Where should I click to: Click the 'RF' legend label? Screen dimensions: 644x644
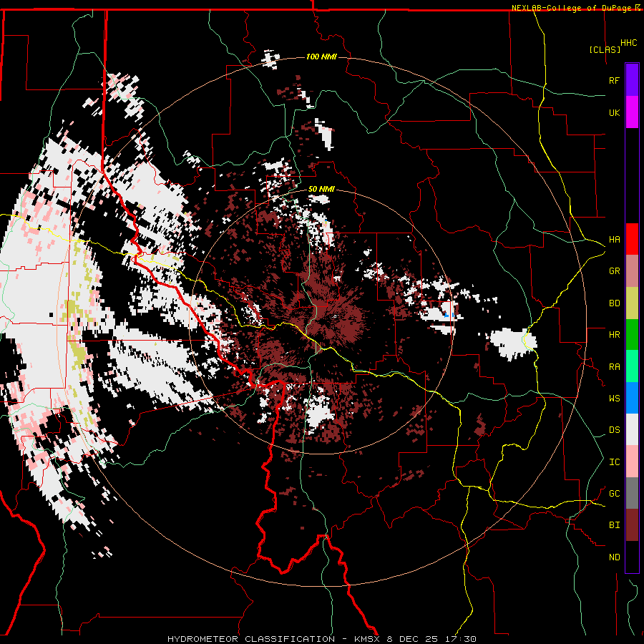(x=614, y=80)
